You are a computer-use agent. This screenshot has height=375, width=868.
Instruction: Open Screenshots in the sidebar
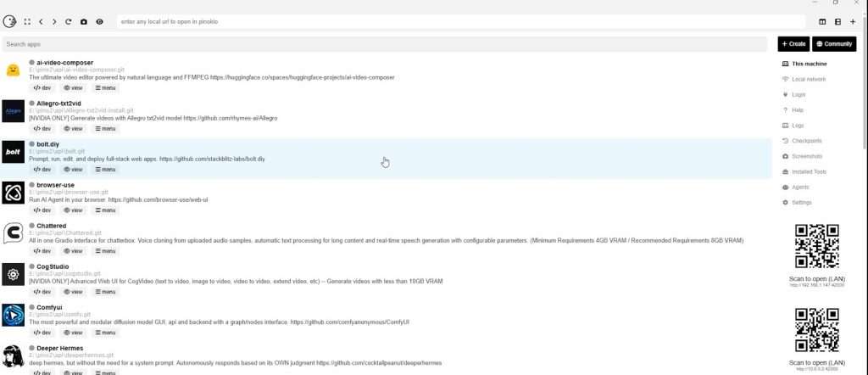coord(802,156)
